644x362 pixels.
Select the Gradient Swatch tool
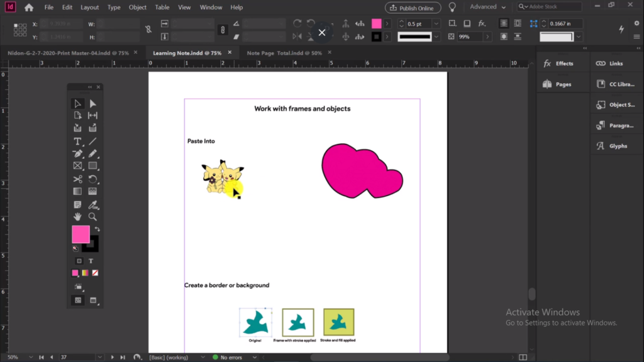(77, 191)
